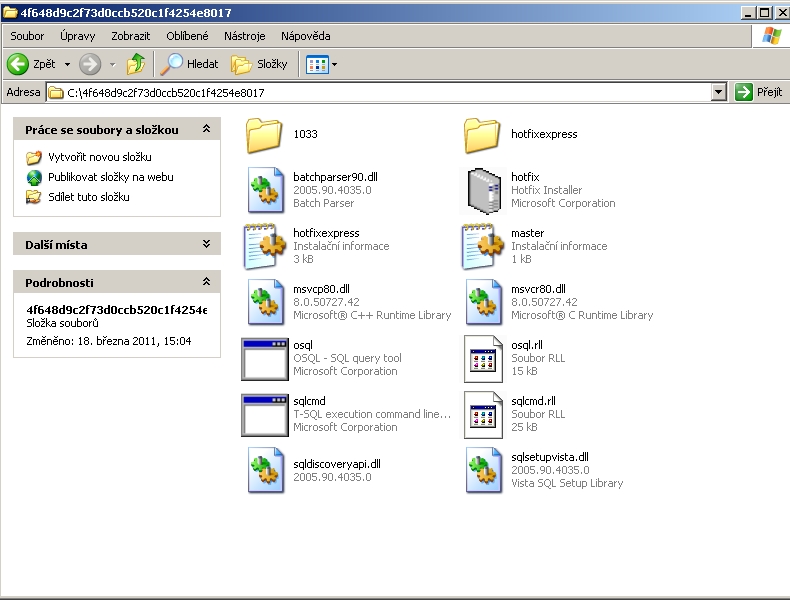The height and width of the screenshot is (600, 790).
Task: Open the Zobrazit menu
Action: click(x=130, y=36)
